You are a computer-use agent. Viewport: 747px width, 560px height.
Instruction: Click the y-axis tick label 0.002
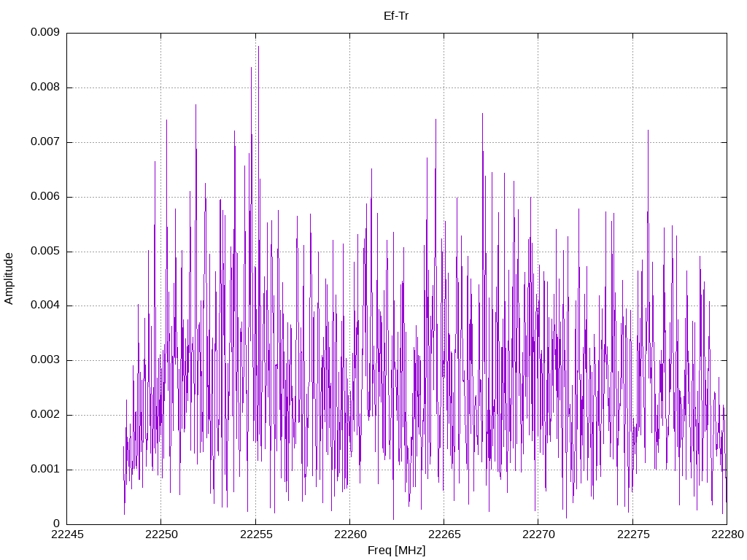45,415
